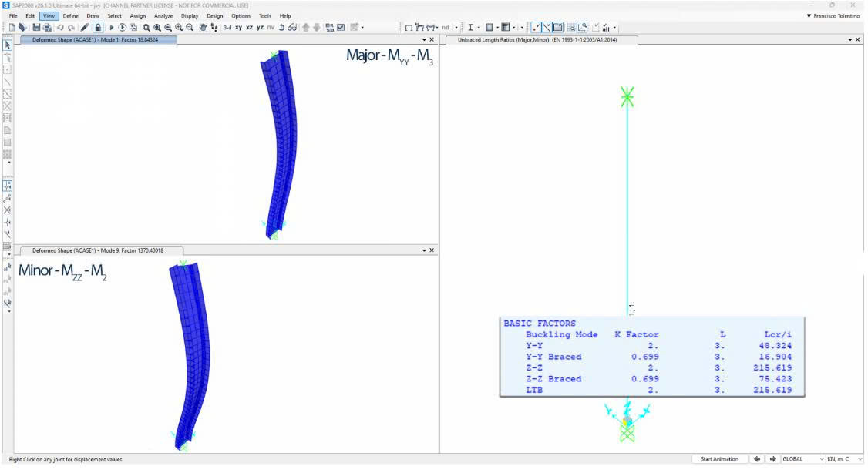Switch to the xy plane view
The width and height of the screenshot is (868, 473).
coord(238,28)
